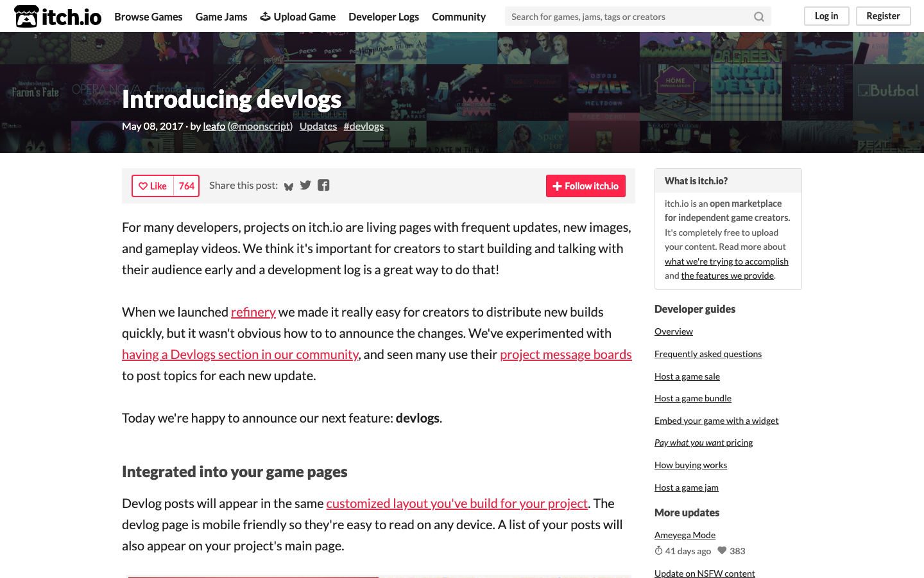Open the Updates category link
924x578 pixels.
(x=318, y=126)
